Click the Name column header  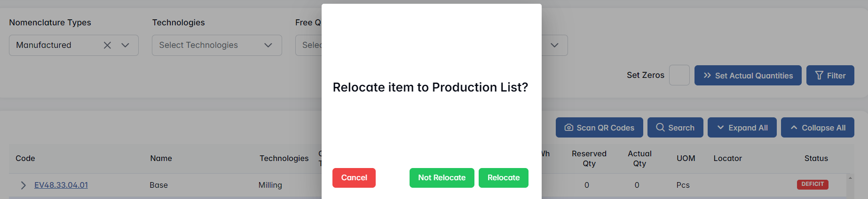coord(161,159)
